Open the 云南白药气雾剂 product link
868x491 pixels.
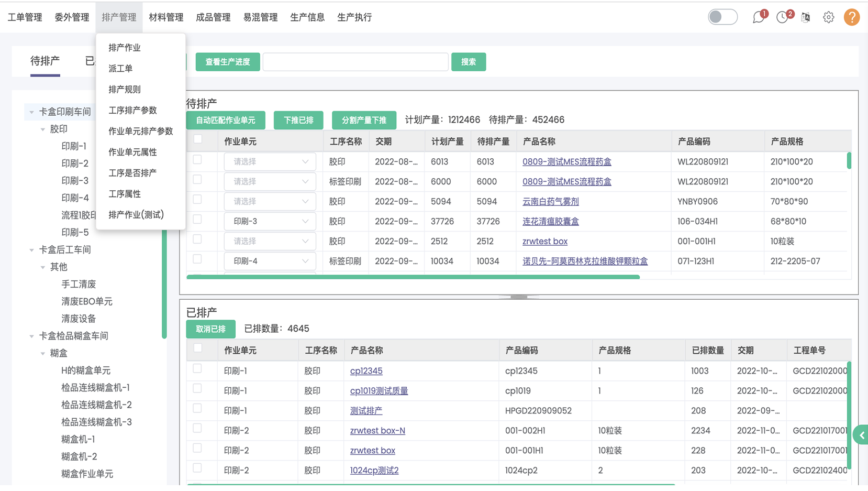click(x=551, y=202)
